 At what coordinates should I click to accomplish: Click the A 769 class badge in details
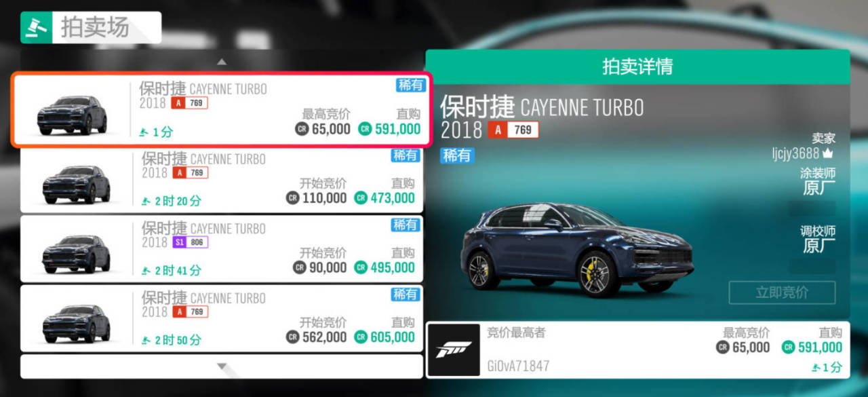tap(514, 130)
